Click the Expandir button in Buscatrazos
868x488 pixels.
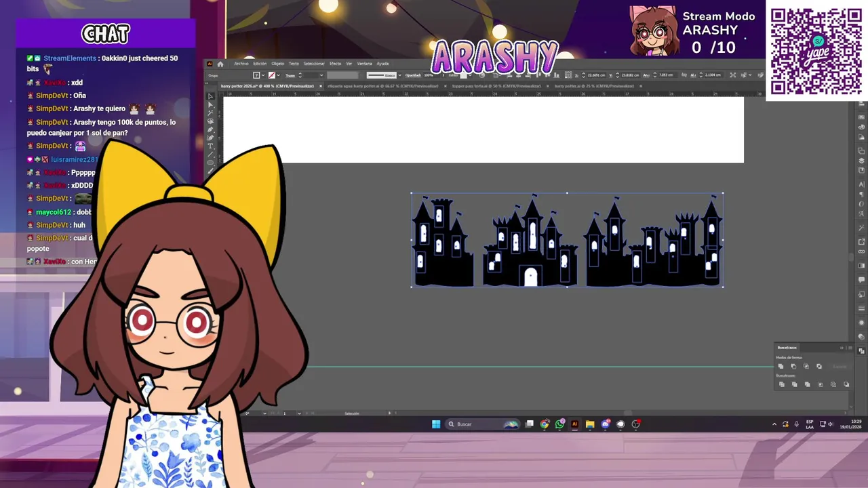[840, 367]
